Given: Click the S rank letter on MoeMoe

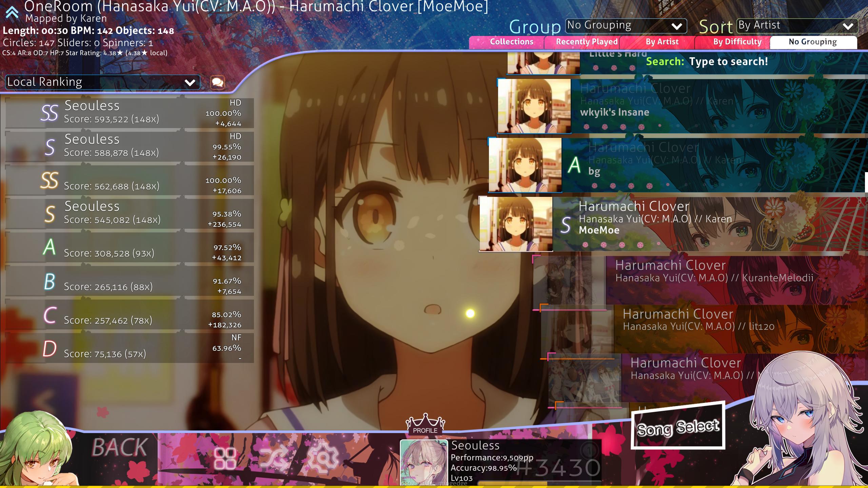Looking at the screenshot, I should 565,225.
